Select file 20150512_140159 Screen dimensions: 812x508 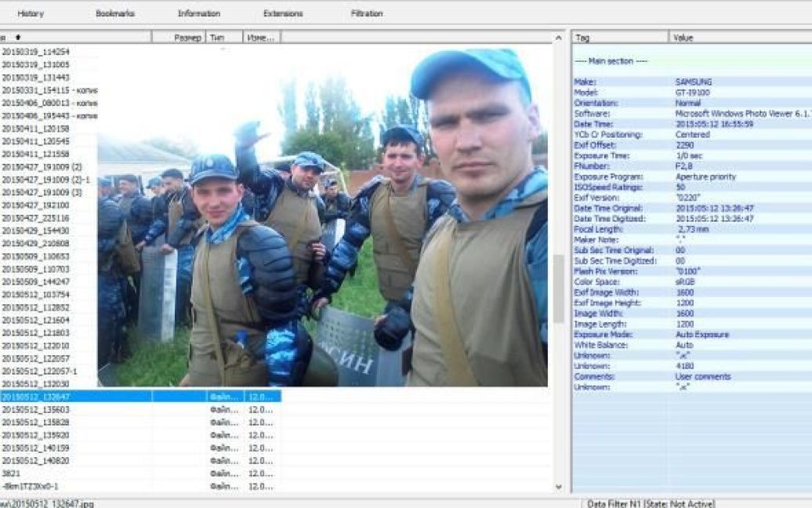pyautogui.click(x=35, y=448)
